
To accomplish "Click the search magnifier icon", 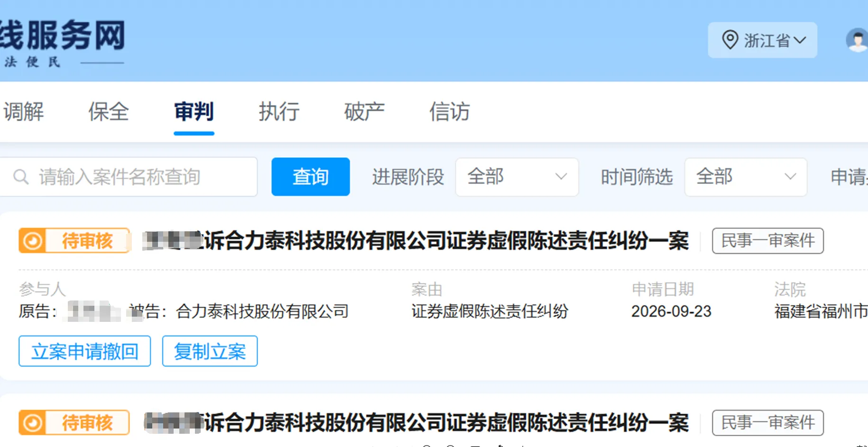I will (x=21, y=177).
